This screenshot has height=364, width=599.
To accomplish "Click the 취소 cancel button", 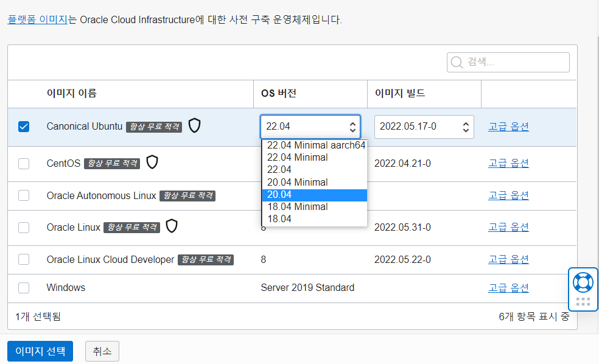I will 102,351.
